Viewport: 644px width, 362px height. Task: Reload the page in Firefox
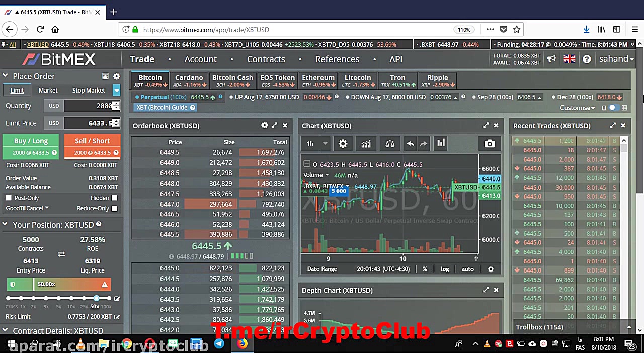point(40,29)
